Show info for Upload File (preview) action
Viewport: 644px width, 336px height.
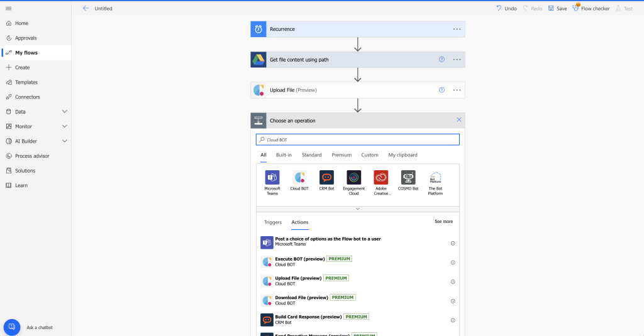coord(453,282)
